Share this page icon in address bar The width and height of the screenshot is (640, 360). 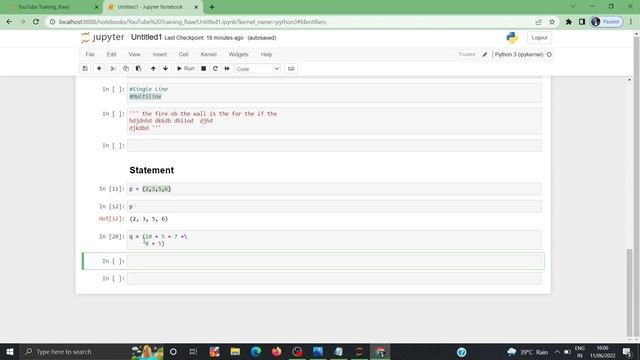538,22
